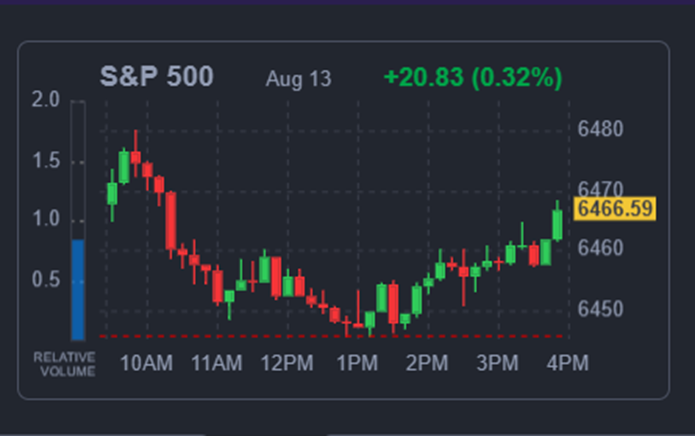
Task: Click the 2.0 relative volume scale label
Action: click(x=46, y=99)
